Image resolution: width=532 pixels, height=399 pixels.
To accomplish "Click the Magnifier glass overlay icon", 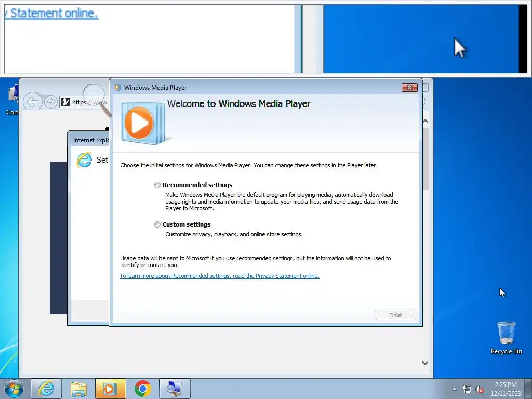I will point(97,99).
